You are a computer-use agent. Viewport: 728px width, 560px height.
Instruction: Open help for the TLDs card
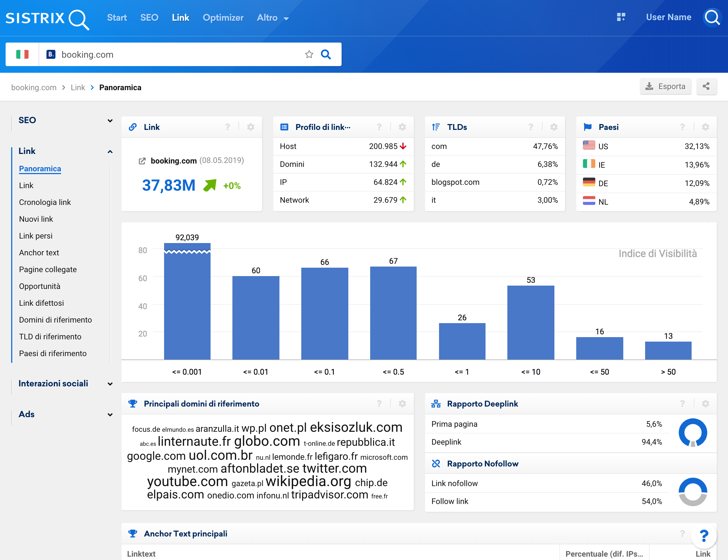[531, 127]
